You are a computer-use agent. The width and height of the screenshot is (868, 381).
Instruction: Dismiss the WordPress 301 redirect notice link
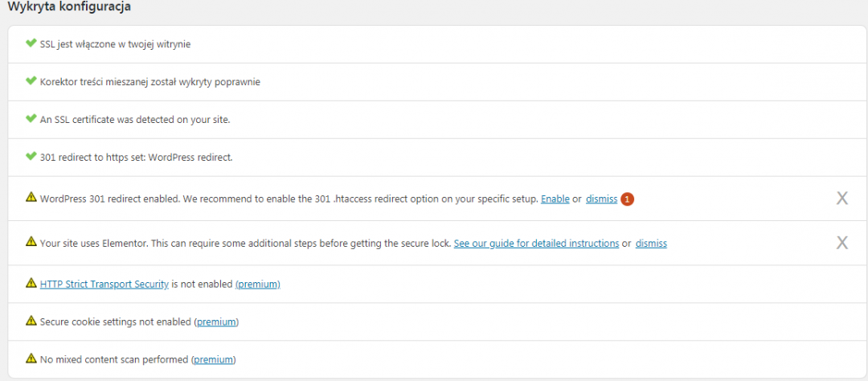(x=601, y=199)
